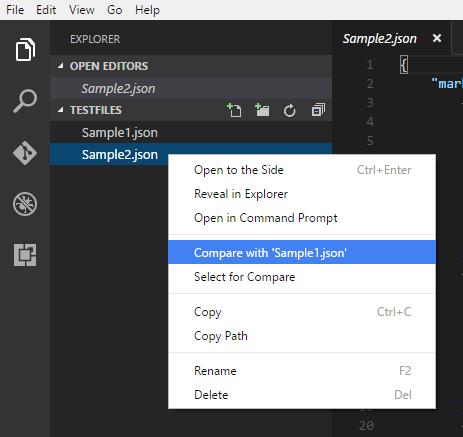Open the File menu
The height and width of the screenshot is (437, 463).
click(x=15, y=10)
